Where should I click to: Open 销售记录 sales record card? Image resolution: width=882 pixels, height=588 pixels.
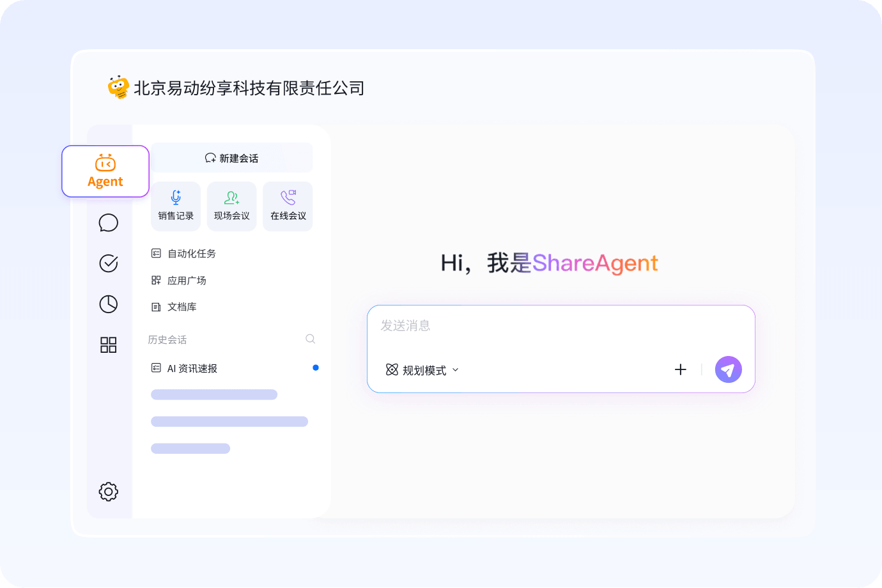click(x=176, y=206)
